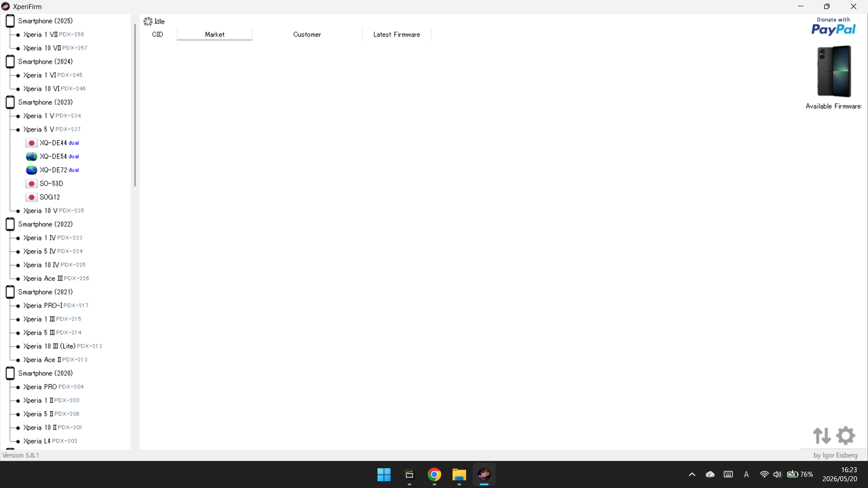
Task: Click the Japan flag icon next to SO-53D
Action: [31, 183]
